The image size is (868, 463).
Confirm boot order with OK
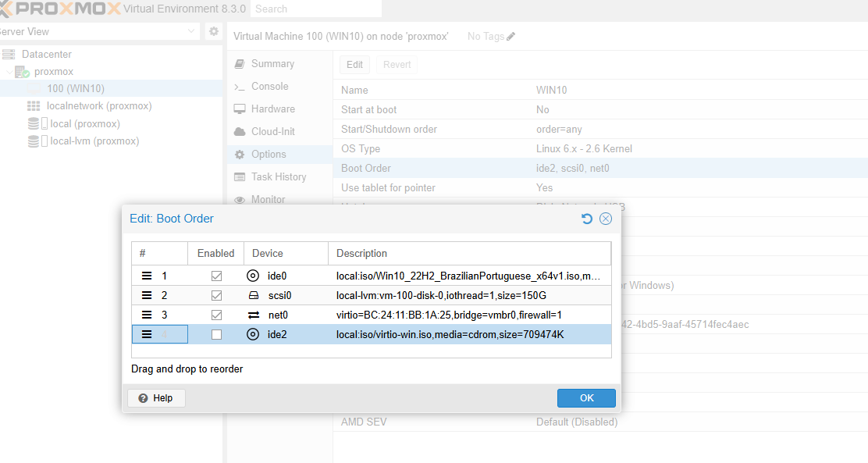[586, 398]
